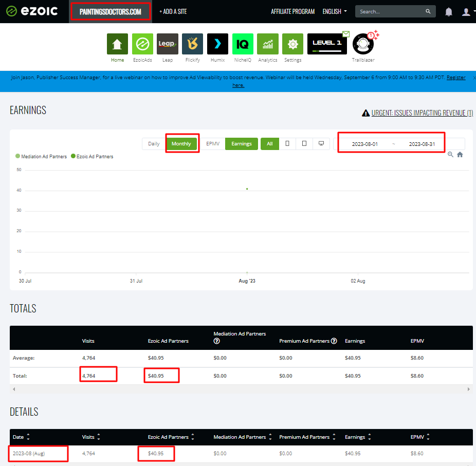This screenshot has height=466, width=476.
Task: Filter by mobile device
Action: 287,144
